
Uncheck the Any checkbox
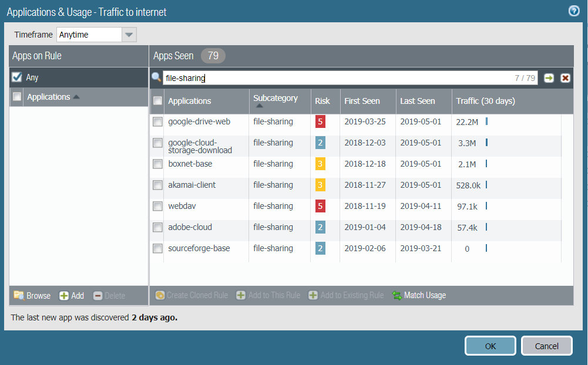click(x=17, y=77)
